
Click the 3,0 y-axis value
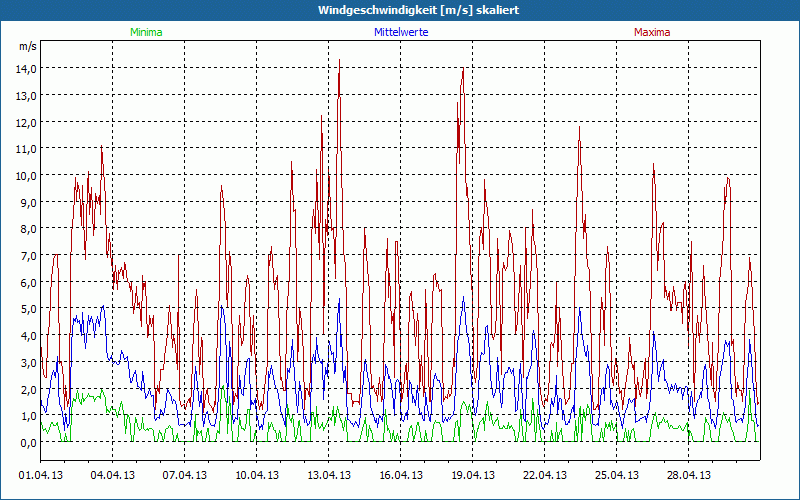(28, 362)
